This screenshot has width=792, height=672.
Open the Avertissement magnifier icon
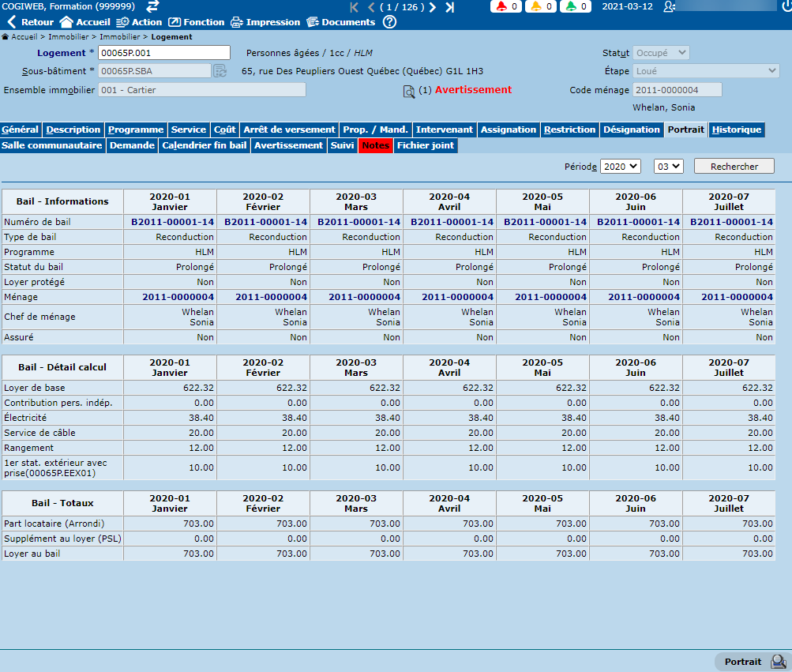[x=409, y=92]
